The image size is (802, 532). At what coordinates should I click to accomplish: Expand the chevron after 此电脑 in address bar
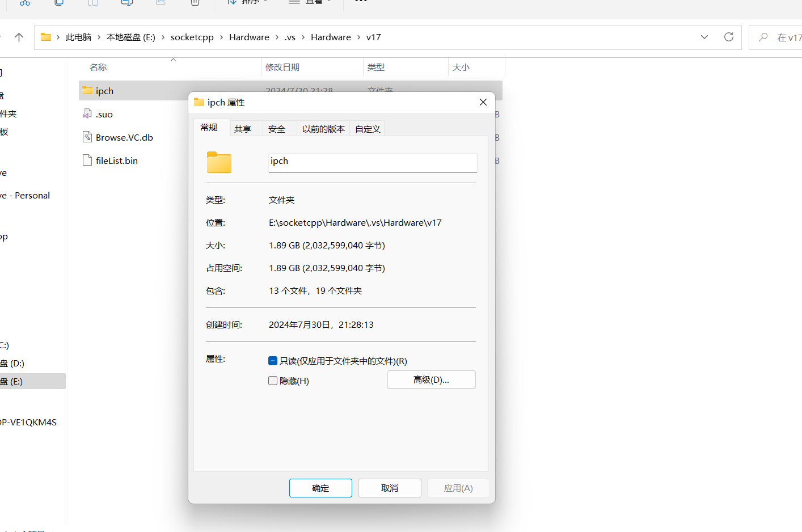tap(99, 37)
